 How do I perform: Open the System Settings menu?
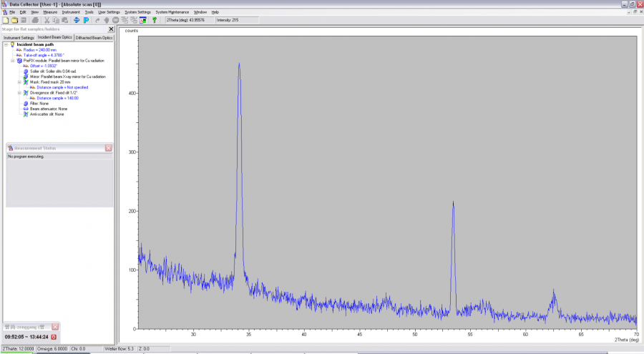click(x=137, y=12)
